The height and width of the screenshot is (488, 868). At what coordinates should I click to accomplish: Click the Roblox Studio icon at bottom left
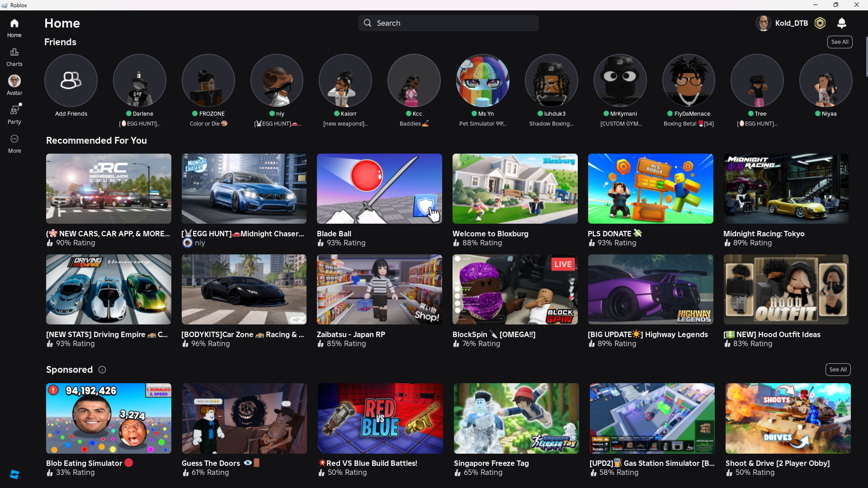pyautogui.click(x=14, y=474)
